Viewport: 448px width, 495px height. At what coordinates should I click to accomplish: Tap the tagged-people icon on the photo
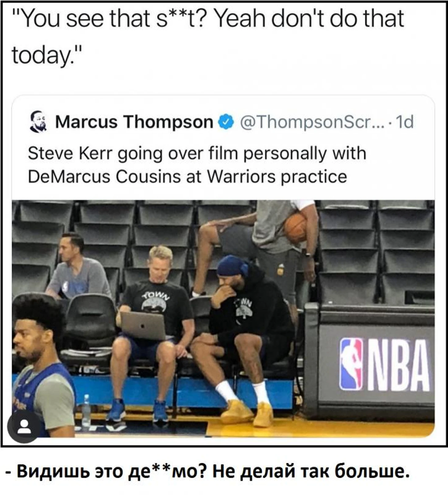[24, 427]
